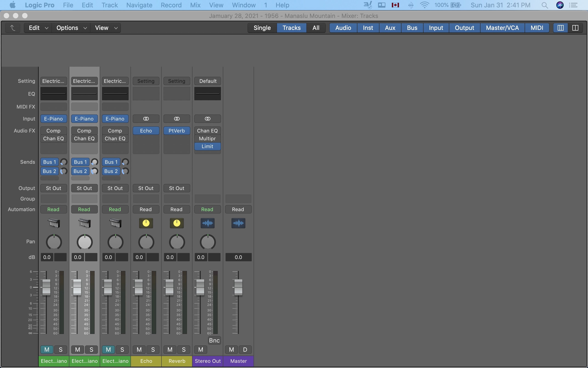Open the Wi-Fi status menu icon

[x=424, y=5]
